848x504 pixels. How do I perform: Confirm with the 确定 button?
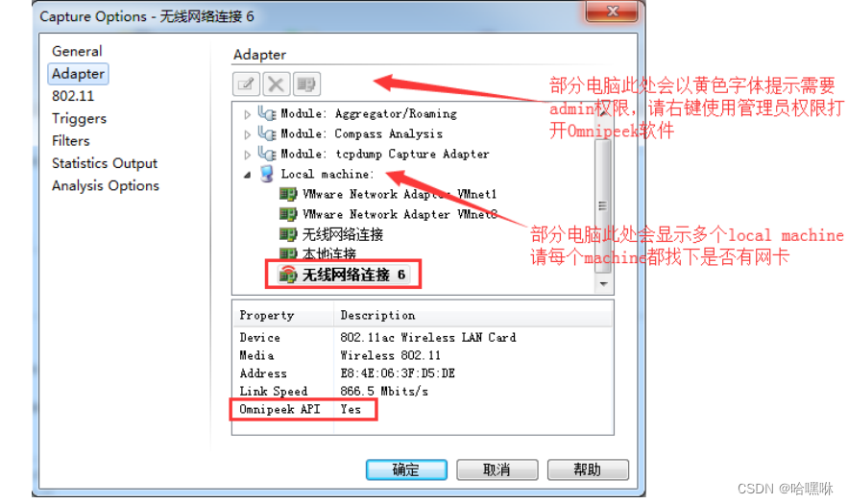(406, 469)
